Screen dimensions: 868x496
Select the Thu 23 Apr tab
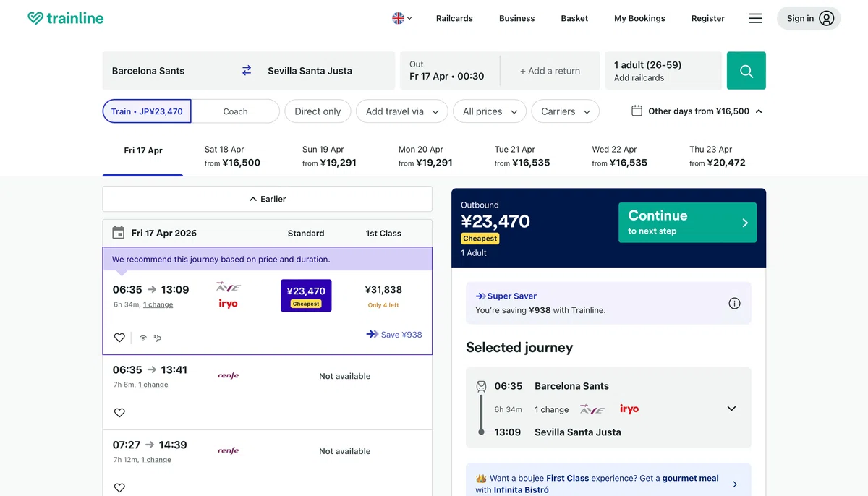point(717,155)
